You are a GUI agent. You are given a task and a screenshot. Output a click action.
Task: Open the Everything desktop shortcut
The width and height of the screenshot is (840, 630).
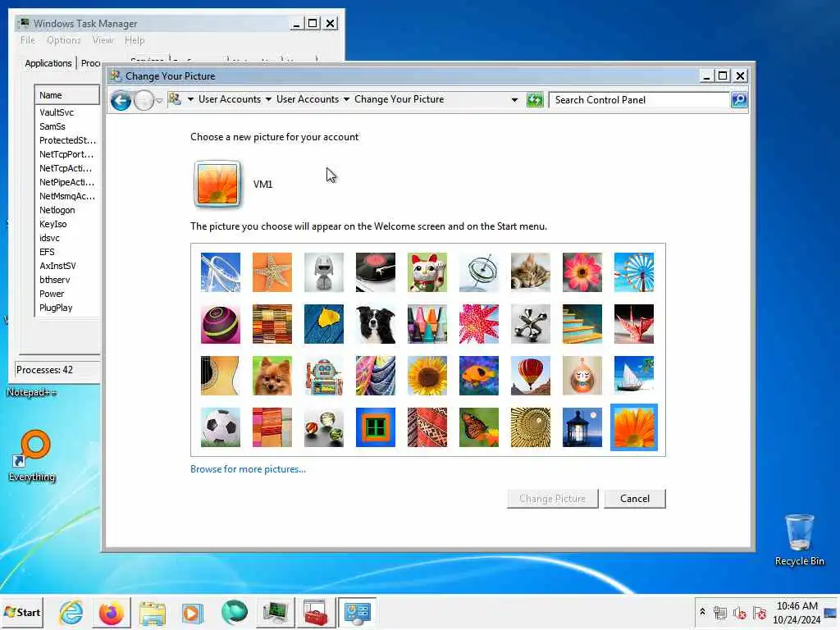point(32,455)
